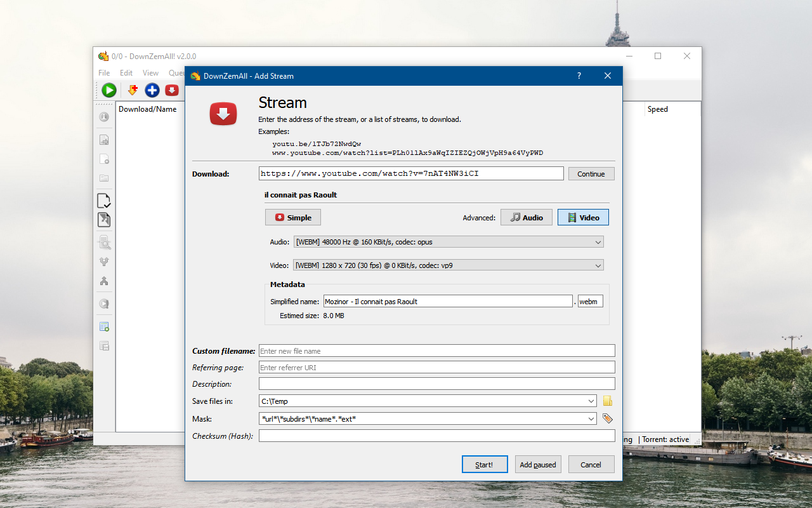Click Add paused button
This screenshot has width=812, height=508.
(x=538, y=464)
